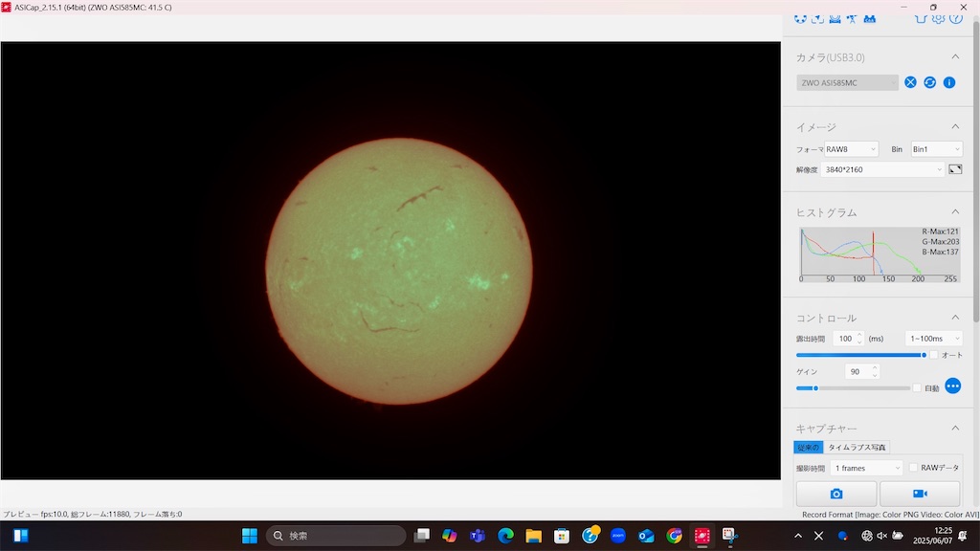Open the Bin1 binning dropdown

[936, 149]
